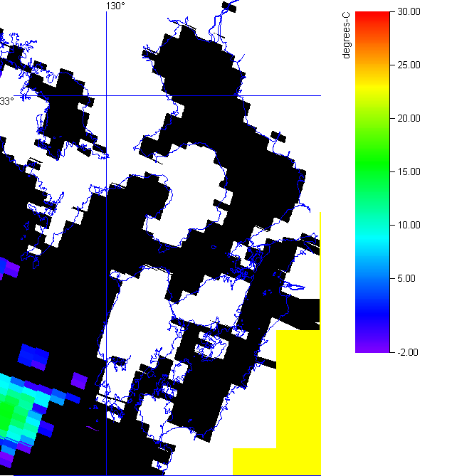Click the 5.00 colorbar tick label

tap(406, 279)
